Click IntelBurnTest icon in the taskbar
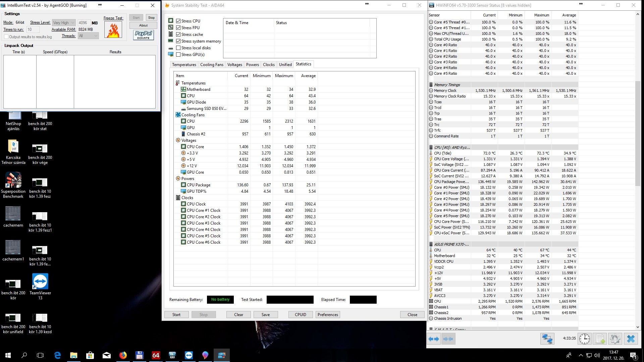644x362 pixels. point(222,355)
